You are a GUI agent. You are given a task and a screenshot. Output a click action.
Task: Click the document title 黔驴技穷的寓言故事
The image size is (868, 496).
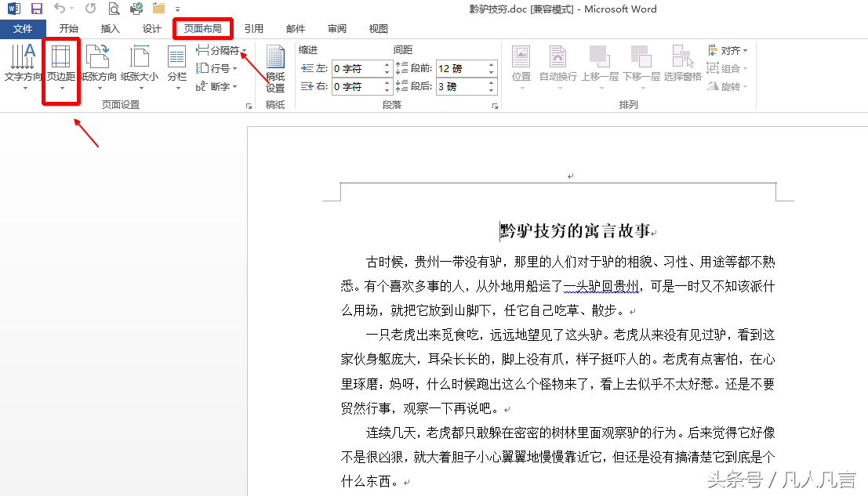[575, 230]
